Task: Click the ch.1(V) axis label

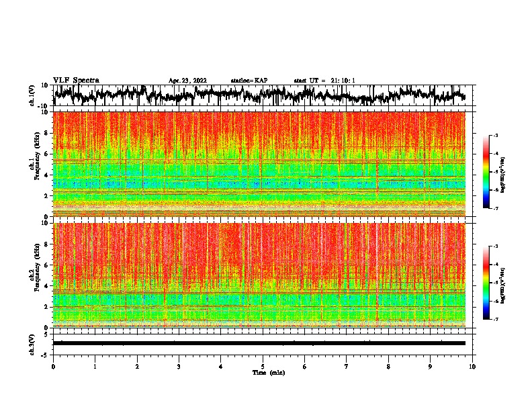Action: click(x=32, y=95)
